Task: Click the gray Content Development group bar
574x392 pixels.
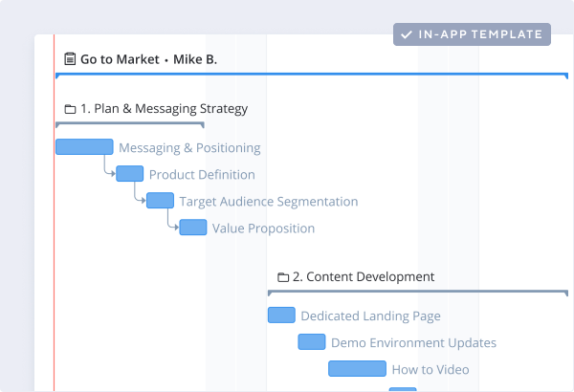Action: click(x=418, y=293)
